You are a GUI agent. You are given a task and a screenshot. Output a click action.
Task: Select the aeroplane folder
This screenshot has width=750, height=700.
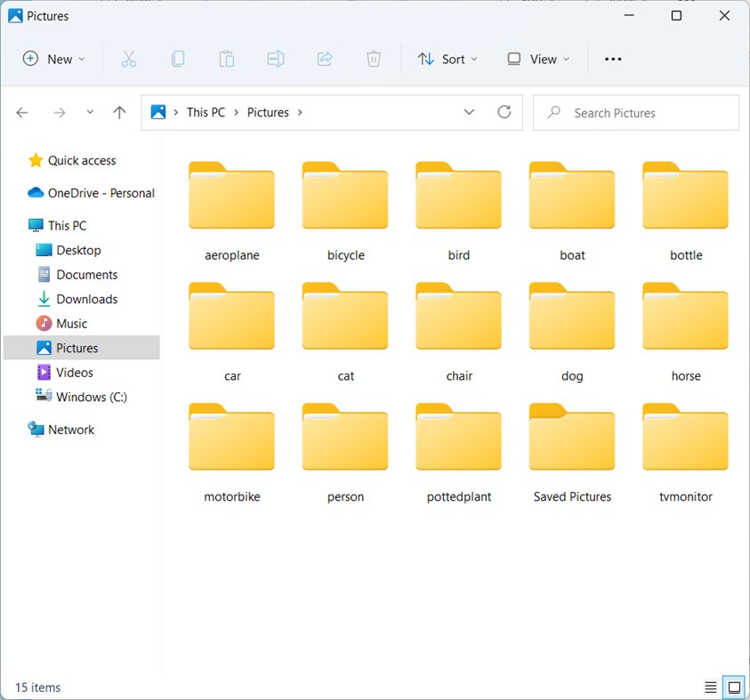pos(232,212)
